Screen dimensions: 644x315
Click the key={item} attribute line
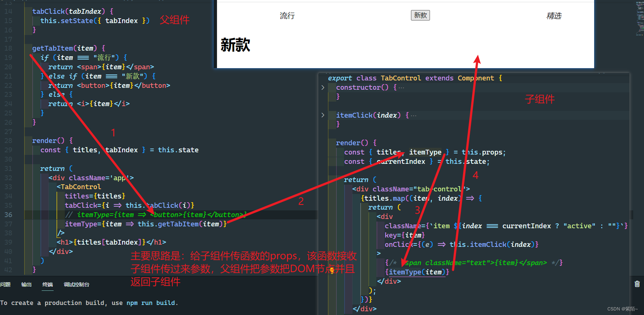click(x=405, y=235)
